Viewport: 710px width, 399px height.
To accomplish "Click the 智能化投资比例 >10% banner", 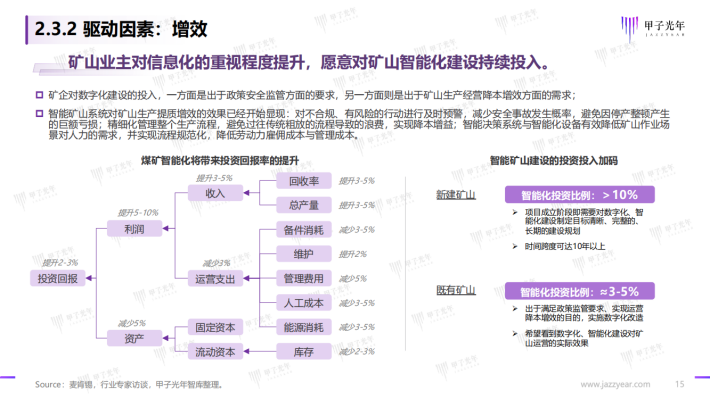I will click(580, 195).
